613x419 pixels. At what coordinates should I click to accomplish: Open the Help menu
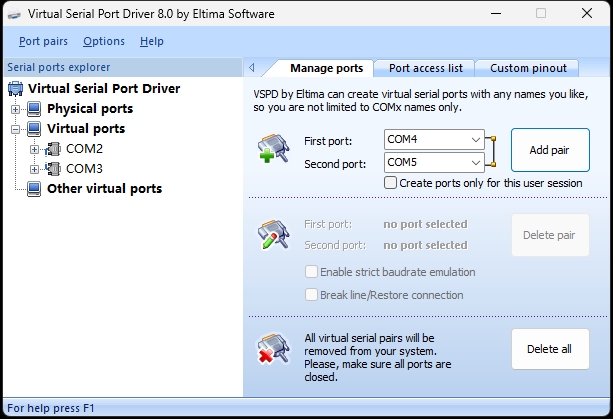152,41
